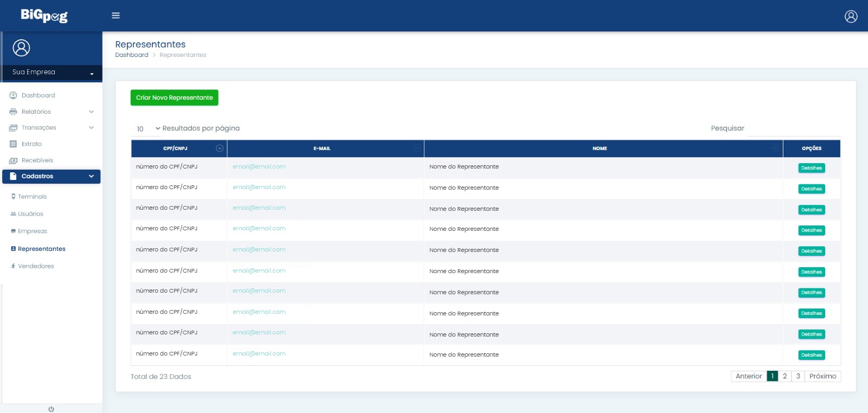Open Detalhes for the first table row
This screenshot has width=868, height=413.
point(812,168)
